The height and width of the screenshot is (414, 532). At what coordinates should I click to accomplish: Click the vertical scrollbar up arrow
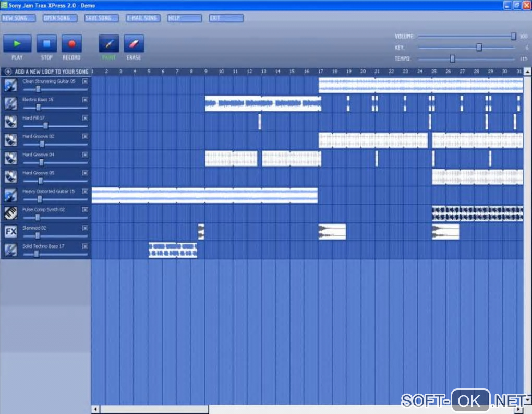(x=527, y=72)
